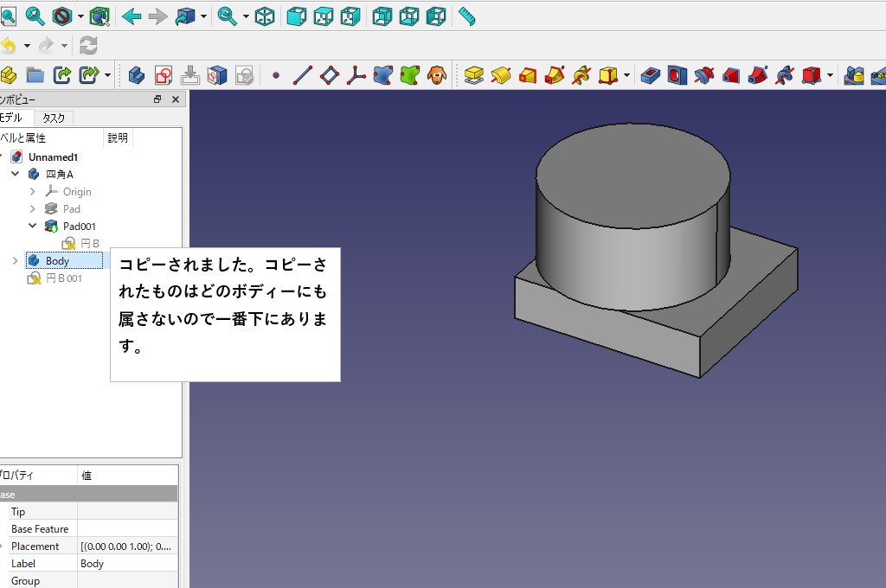Select the Subtractive pipe tool
The width and height of the screenshot is (886, 588).
click(x=758, y=74)
